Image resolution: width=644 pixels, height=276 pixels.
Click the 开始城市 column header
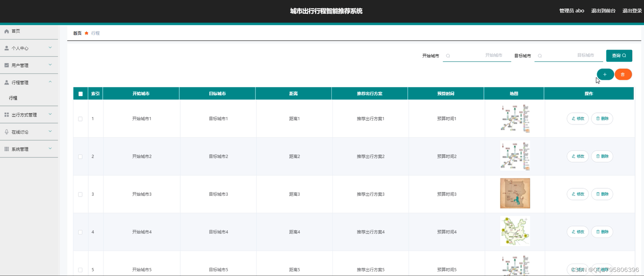pos(141,94)
